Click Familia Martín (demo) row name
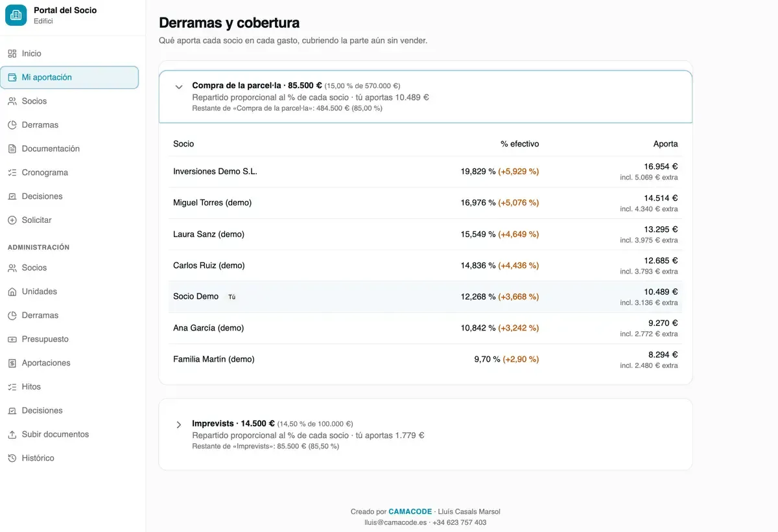The height and width of the screenshot is (532, 778). pyautogui.click(x=214, y=359)
